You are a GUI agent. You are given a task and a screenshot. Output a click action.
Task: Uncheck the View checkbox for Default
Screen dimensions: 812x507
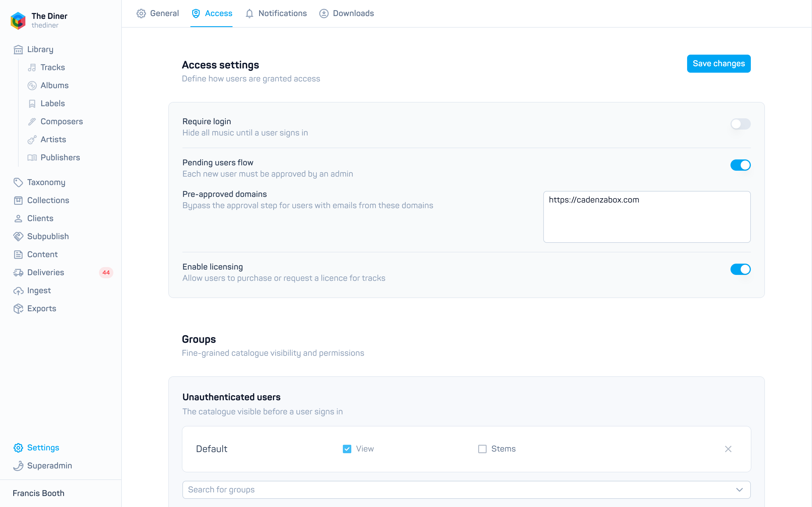(347, 449)
